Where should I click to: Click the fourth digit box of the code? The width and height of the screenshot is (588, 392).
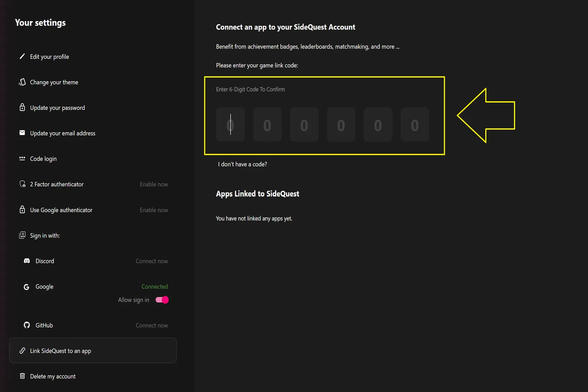pos(341,124)
